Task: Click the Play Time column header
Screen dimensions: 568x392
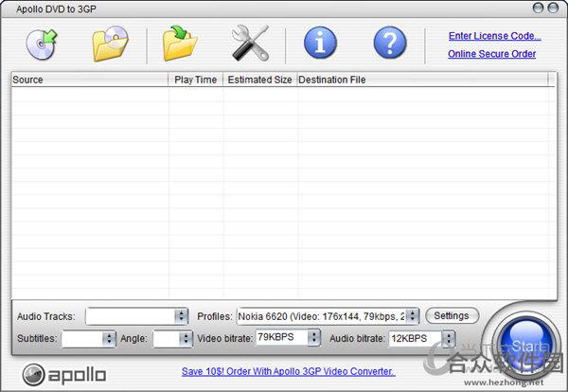Action: (x=196, y=80)
